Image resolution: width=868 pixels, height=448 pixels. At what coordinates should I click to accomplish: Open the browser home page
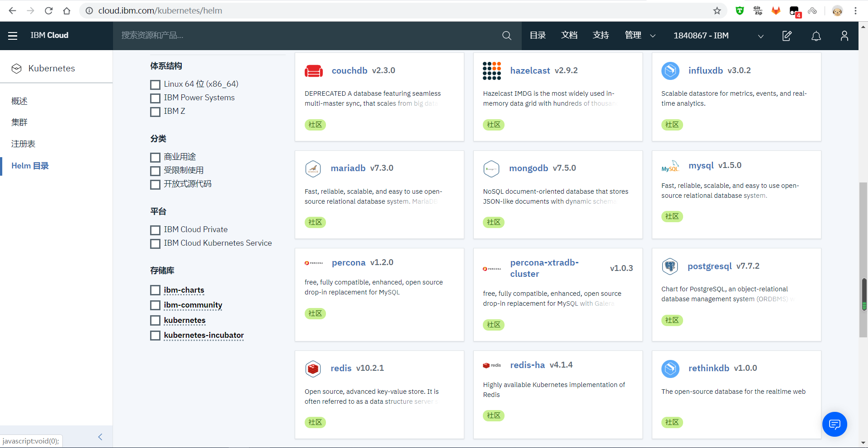click(x=66, y=11)
